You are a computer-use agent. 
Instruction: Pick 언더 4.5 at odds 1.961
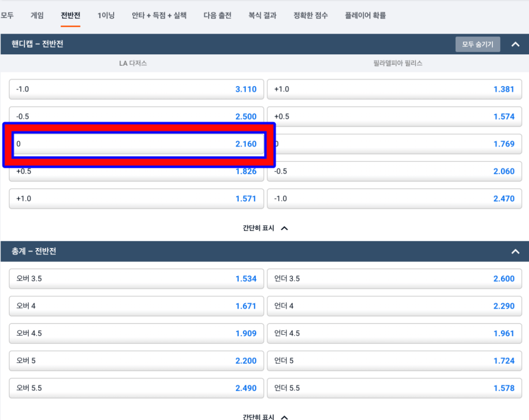point(394,333)
